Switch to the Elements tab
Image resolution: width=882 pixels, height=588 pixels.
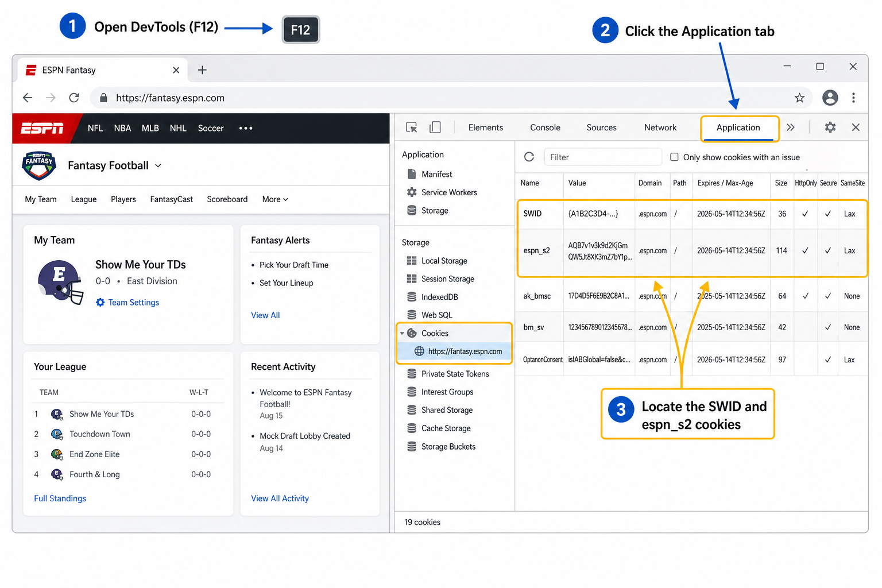click(486, 127)
